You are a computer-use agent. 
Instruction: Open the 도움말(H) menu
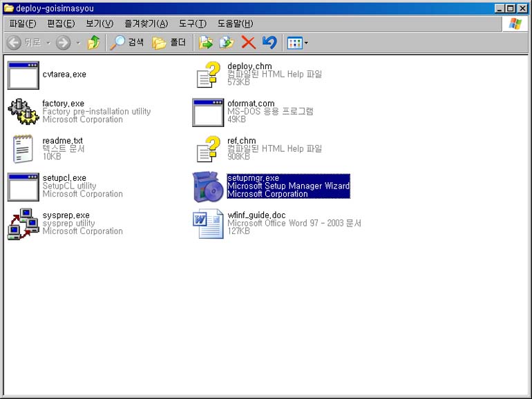click(236, 23)
